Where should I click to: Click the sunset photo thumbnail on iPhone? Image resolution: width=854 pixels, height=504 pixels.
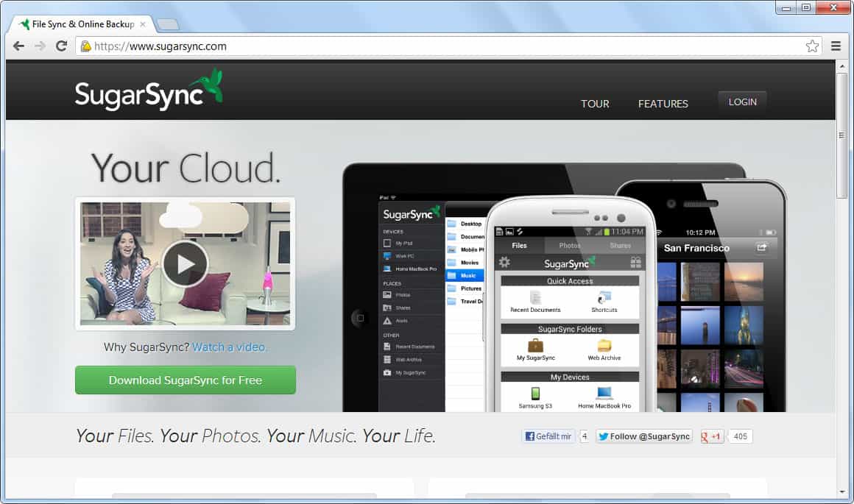[744, 281]
